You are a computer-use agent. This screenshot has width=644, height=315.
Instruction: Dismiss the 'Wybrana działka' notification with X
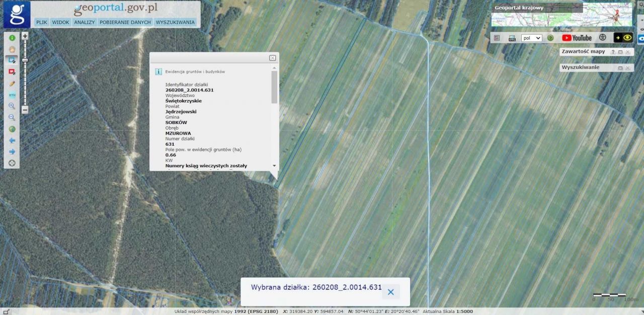pyautogui.click(x=391, y=292)
